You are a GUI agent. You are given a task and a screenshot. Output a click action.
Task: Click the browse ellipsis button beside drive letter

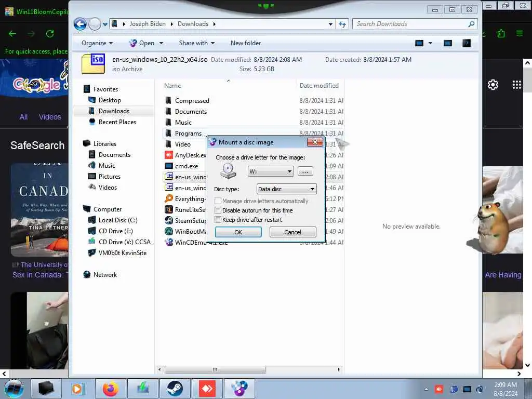click(x=305, y=171)
